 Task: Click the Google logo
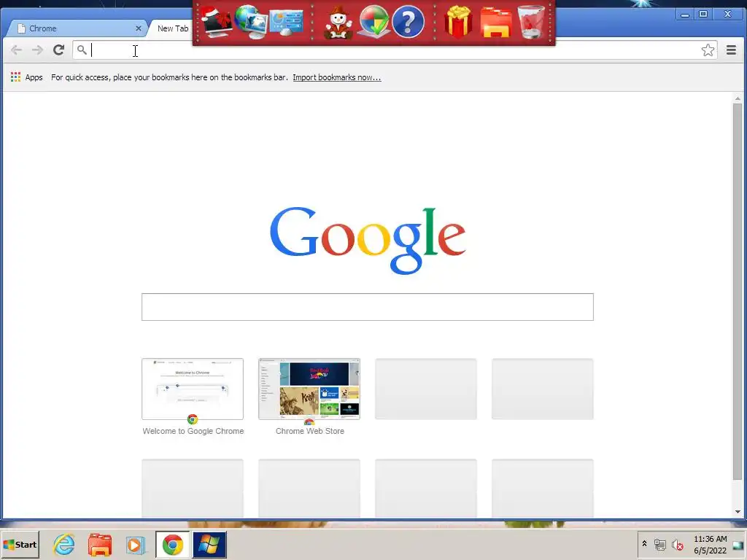[368, 239]
